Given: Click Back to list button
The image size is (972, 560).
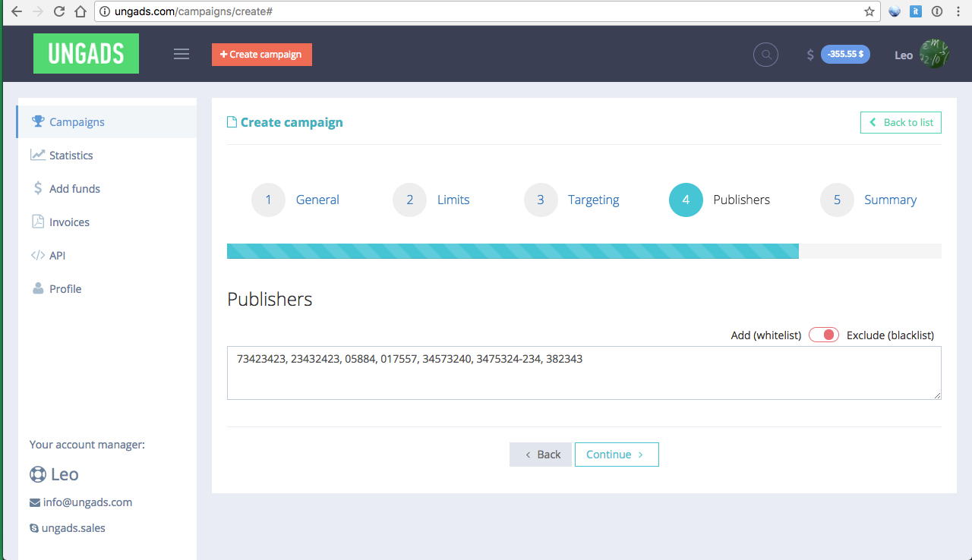Looking at the screenshot, I should coord(901,122).
